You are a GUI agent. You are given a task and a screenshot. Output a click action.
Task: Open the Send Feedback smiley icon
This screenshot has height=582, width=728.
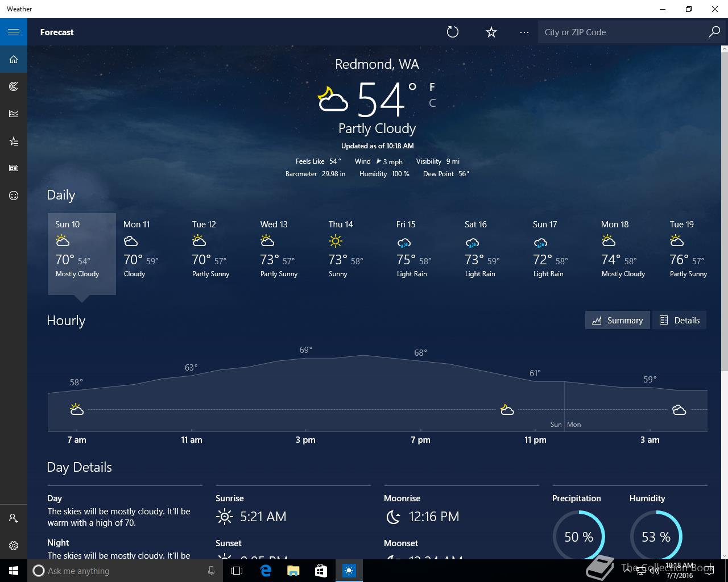(x=14, y=196)
